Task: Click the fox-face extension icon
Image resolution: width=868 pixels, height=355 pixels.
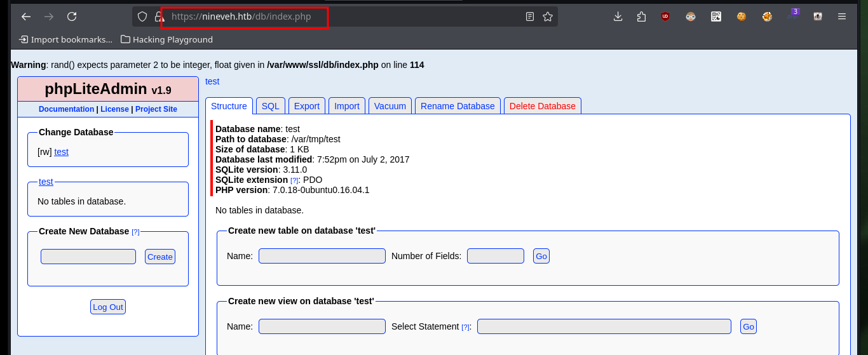Action: (767, 17)
